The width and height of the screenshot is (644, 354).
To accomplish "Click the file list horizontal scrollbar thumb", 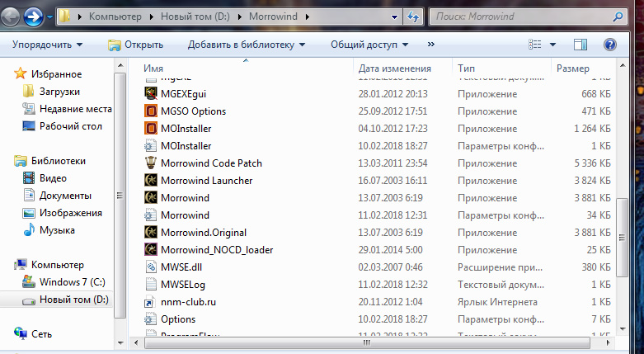I will [367, 342].
